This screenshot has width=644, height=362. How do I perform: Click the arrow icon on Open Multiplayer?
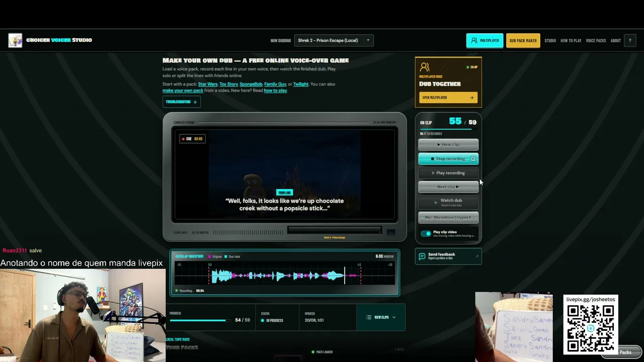coord(471,98)
